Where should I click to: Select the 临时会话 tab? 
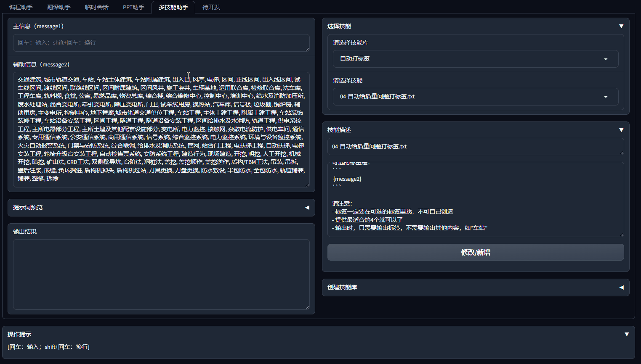(97, 7)
